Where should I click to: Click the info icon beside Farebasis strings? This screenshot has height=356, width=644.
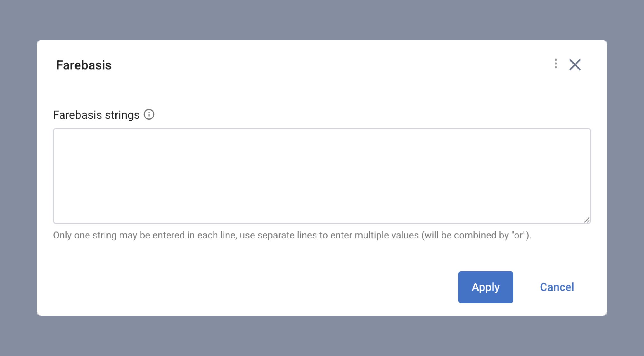[149, 114]
